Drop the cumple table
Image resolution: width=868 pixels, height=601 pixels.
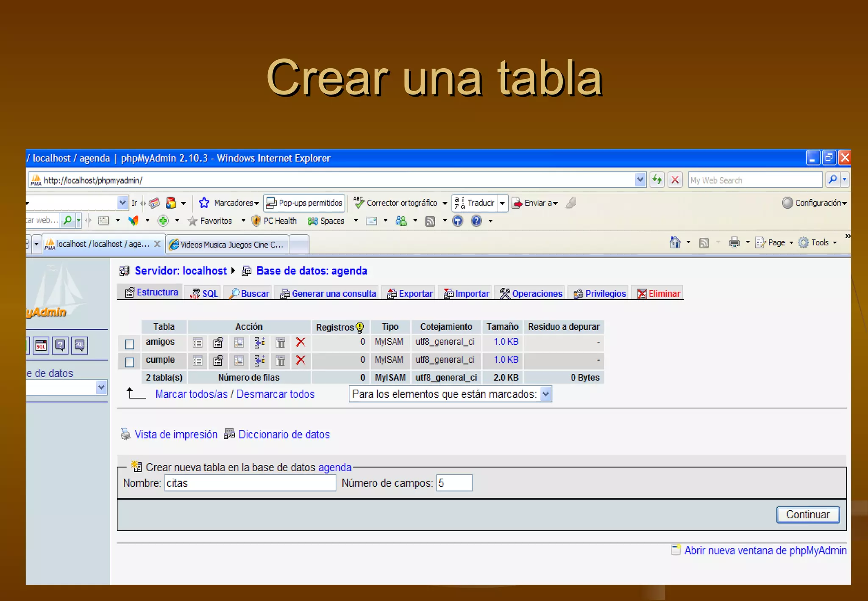(x=301, y=360)
